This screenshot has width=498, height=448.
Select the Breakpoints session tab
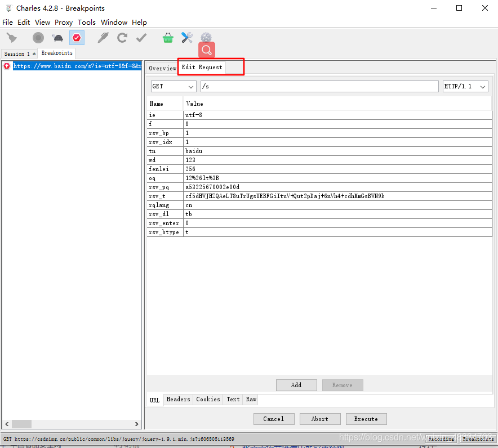pos(57,53)
